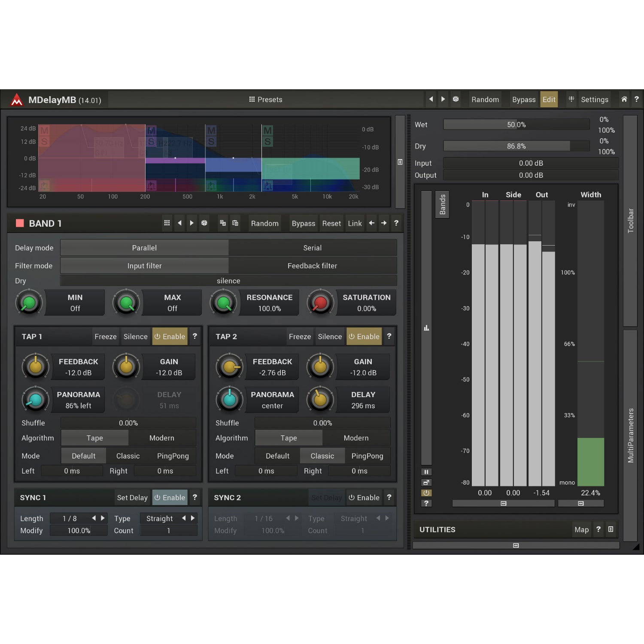Click Band 1 dice randomize icon
The image size is (644, 644).
click(204, 223)
